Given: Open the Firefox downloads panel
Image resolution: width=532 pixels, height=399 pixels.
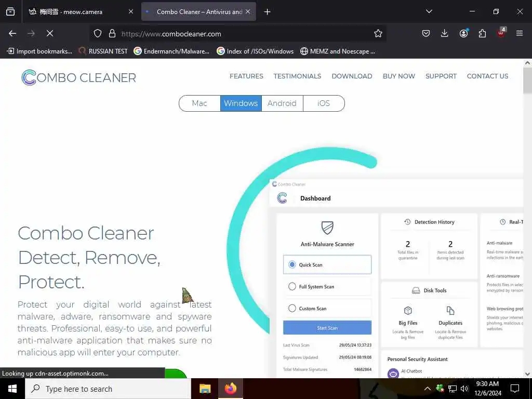Looking at the screenshot, I should (x=445, y=33).
